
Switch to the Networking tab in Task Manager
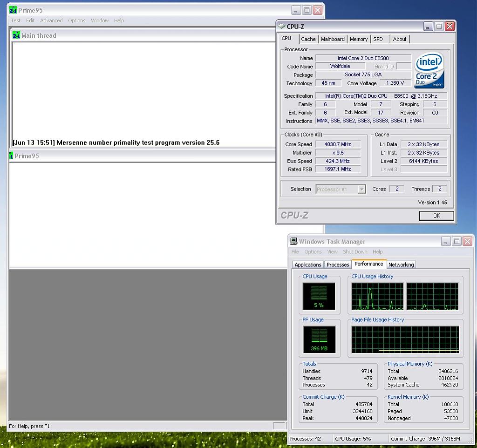click(401, 265)
